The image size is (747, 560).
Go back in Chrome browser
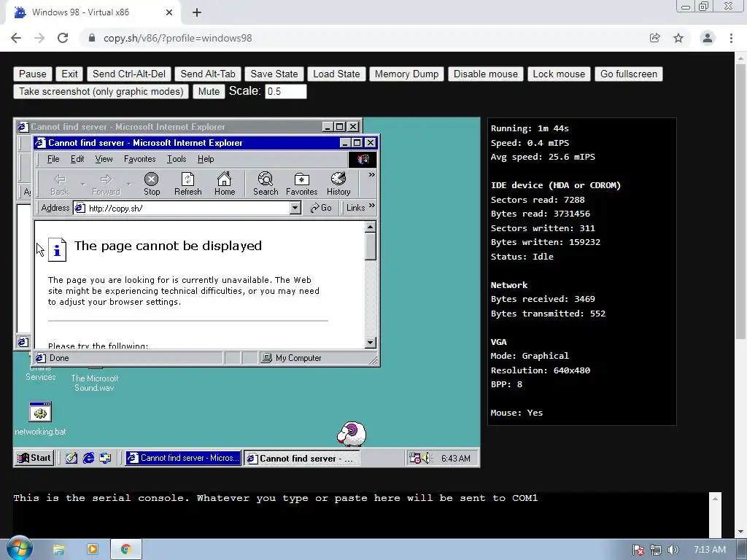[16, 38]
